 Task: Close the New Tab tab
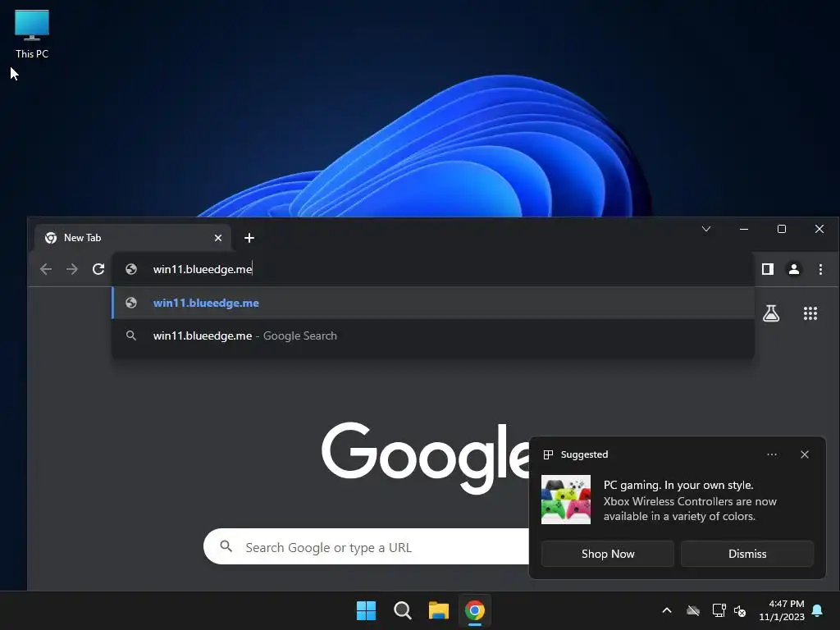(218, 238)
